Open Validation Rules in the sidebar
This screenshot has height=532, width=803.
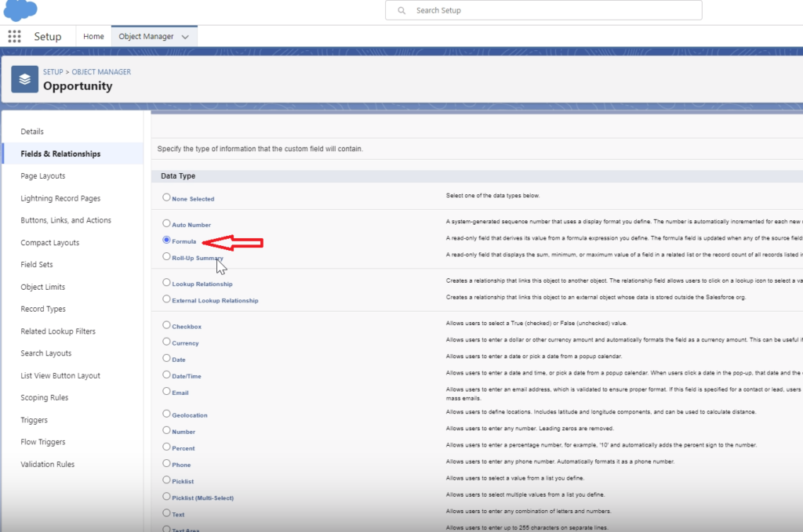48,464
